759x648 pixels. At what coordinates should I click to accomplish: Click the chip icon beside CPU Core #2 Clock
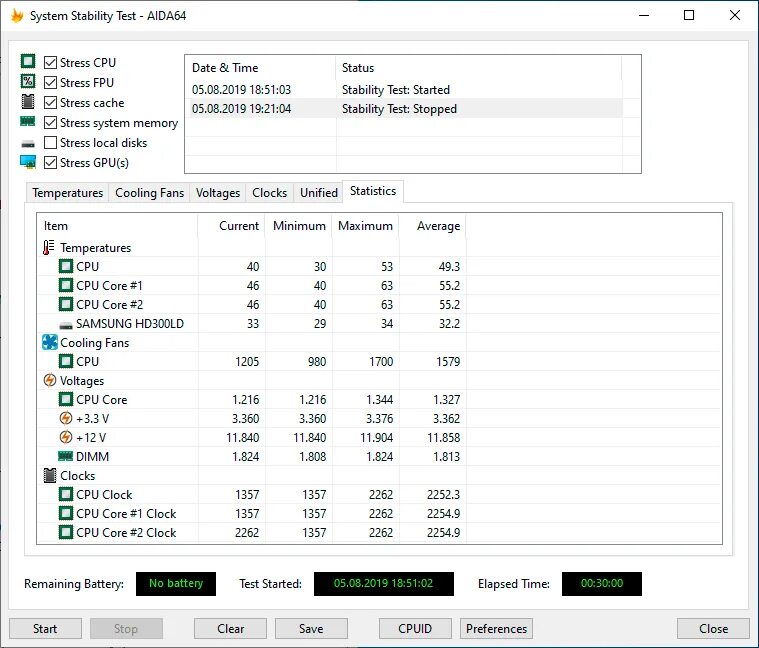[66, 532]
